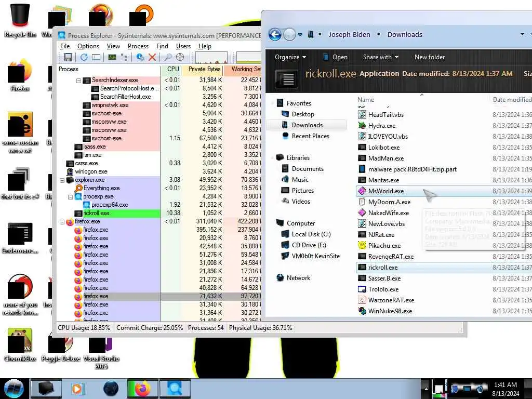532x399 pixels.
Task: Select the WinNuke.98.exe file icon
Action: [x=362, y=311]
